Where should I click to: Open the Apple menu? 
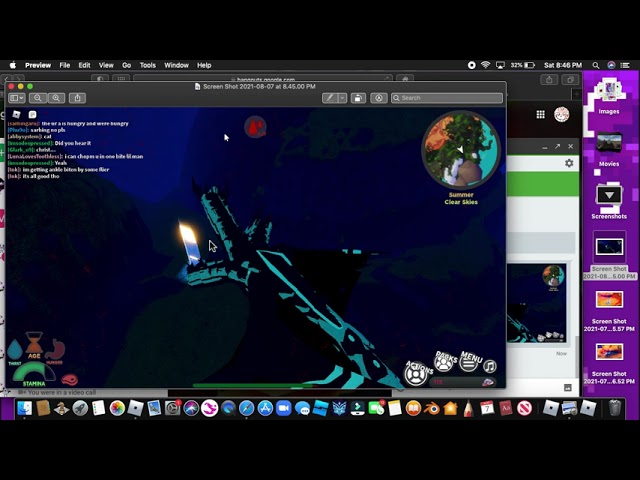pos(13,65)
